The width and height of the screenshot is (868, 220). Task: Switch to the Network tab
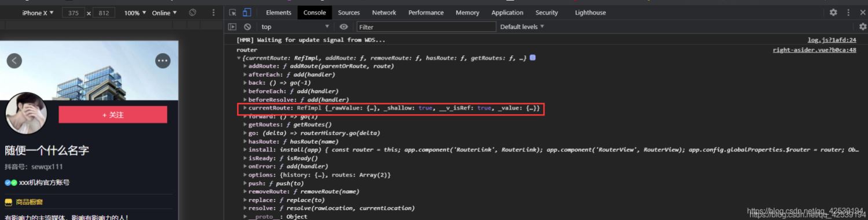click(x=384, y=13)
